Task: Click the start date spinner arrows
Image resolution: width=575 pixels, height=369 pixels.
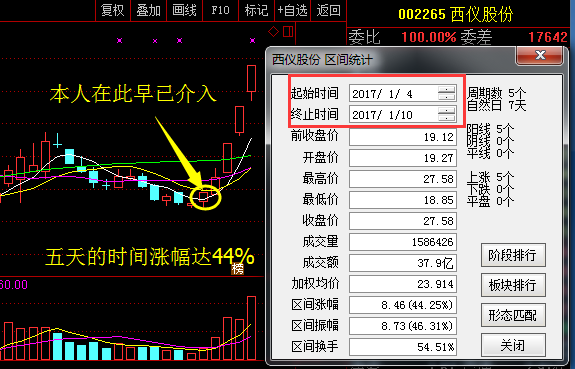Action: coord(446,93)
